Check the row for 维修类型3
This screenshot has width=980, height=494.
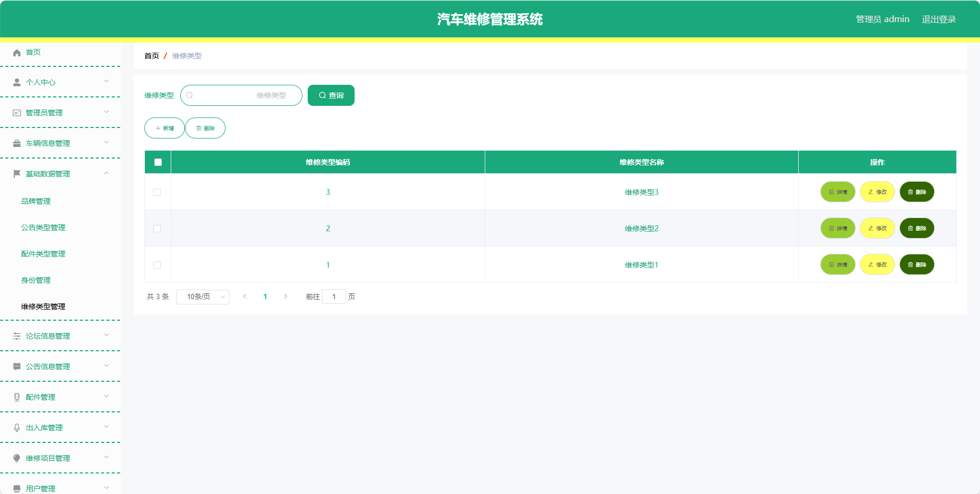[x=157, y=192]
